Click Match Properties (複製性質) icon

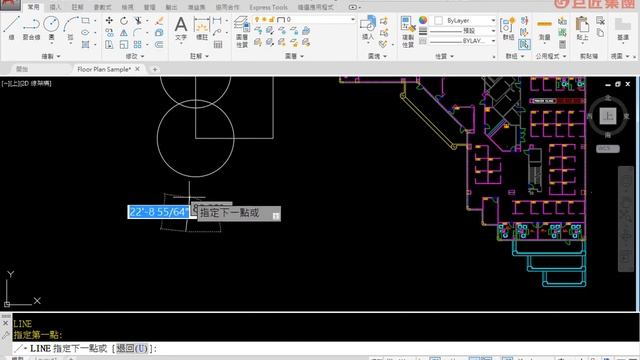(408, 32)
